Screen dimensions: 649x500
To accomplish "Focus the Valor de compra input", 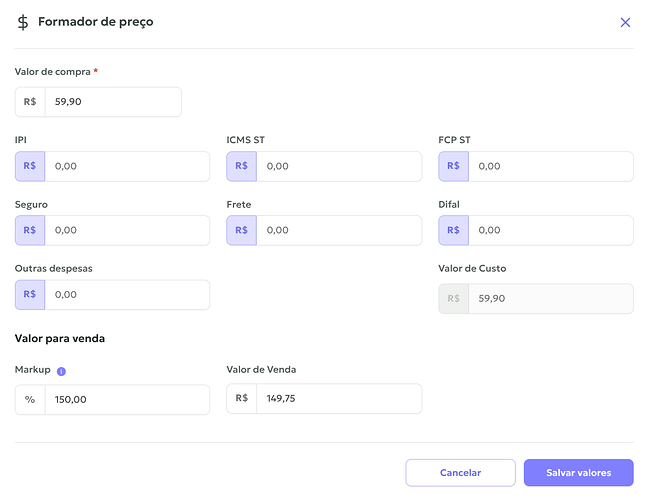I will (112, 102).
